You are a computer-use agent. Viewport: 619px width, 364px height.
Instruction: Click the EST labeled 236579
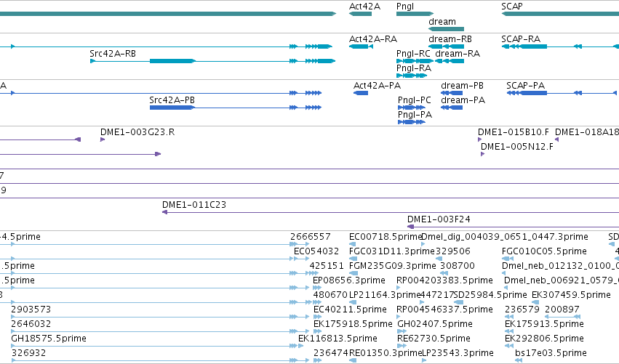pyautogui.click(x=522, y=310)
